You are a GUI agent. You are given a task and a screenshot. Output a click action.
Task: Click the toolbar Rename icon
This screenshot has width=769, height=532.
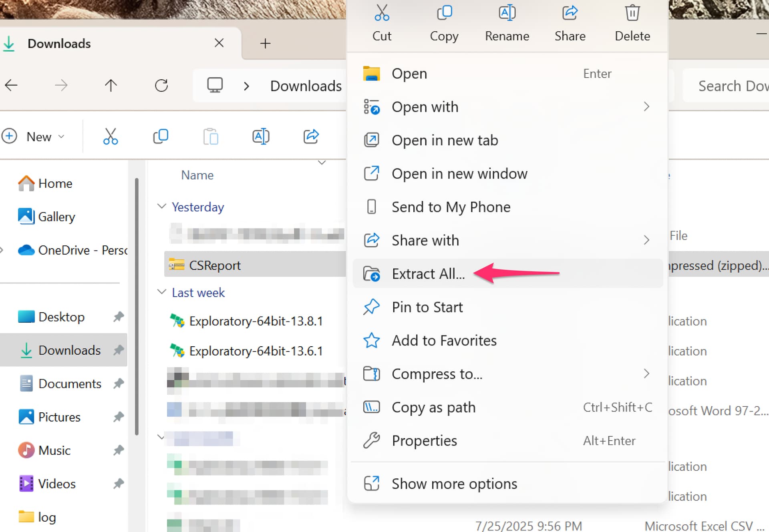261,136
